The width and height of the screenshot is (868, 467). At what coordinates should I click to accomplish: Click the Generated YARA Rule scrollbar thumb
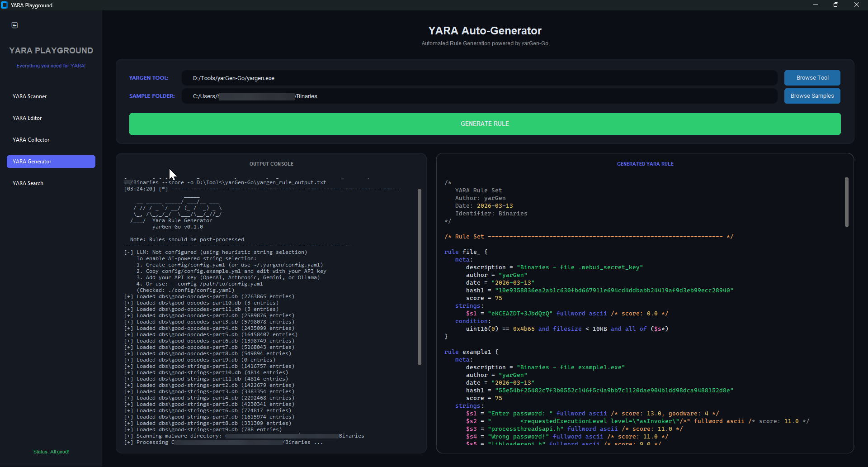pyautogui.click(x=846, y=202)
